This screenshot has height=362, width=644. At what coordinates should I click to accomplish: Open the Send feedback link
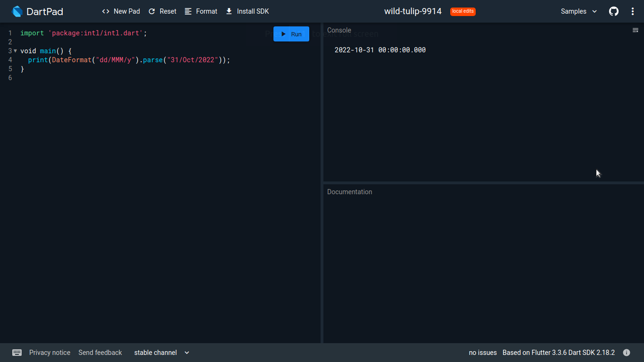tap(100, 353)
